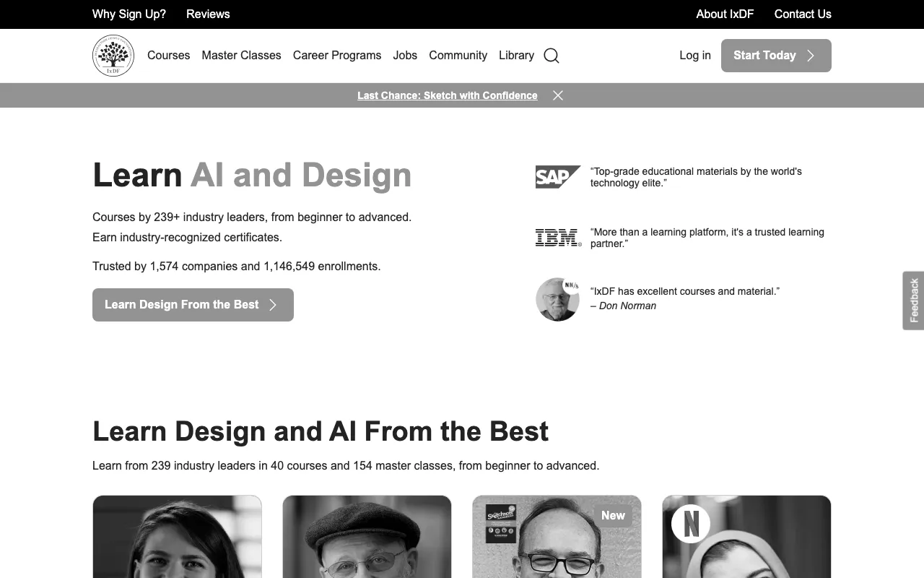The width and height of the screenshot is (924, 578).
Task: Open the Reviews link
Action: tap(208, 14)
